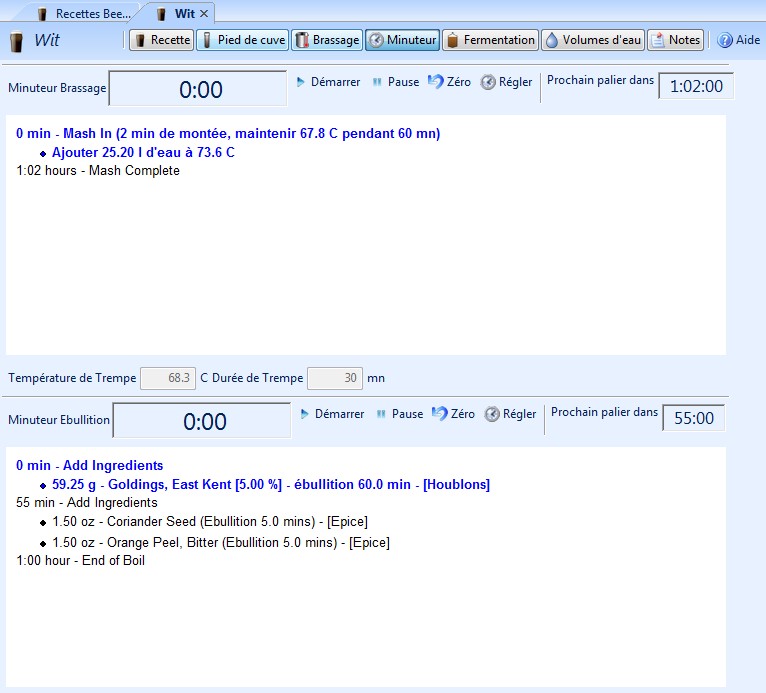Reset the Ebullition timer to Zéro
This screenshot has width=766, height=693.
[x=454, y=414]
